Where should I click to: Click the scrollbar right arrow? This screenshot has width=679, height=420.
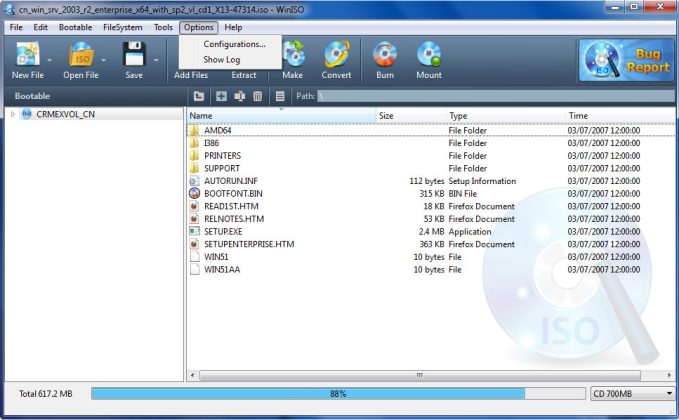[669, 375]
